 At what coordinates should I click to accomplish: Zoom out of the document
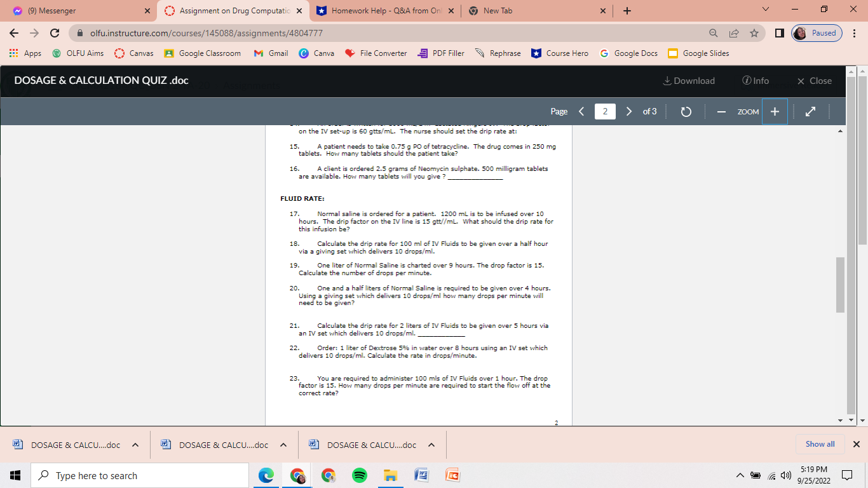tap(722, 112)
